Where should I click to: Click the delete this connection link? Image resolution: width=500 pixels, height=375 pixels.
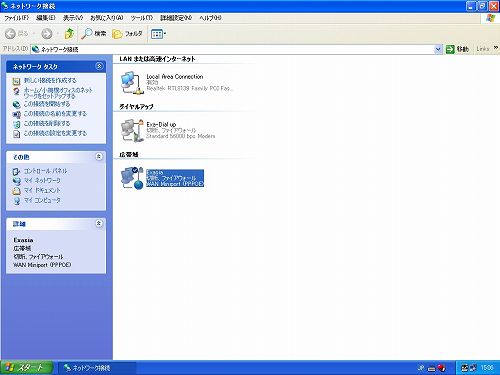[47, 123]
